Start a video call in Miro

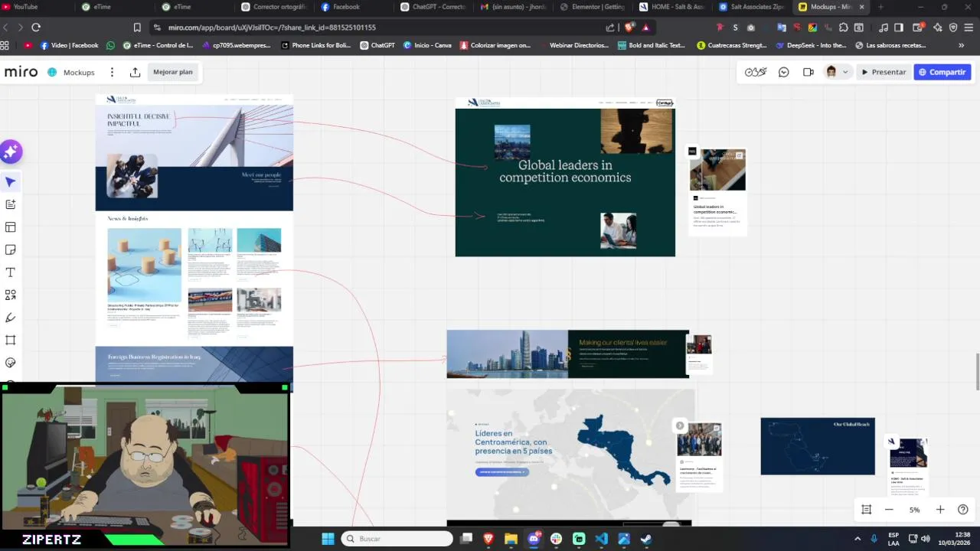point(808,72)
